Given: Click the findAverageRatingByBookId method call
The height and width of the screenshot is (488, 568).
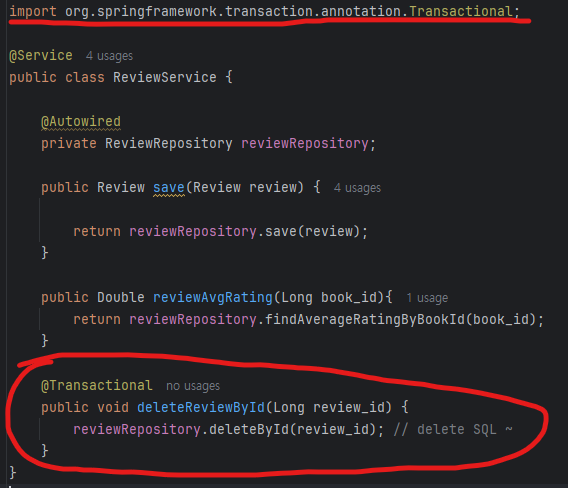Looking at the screenshot, I should [x=365, y=320].
